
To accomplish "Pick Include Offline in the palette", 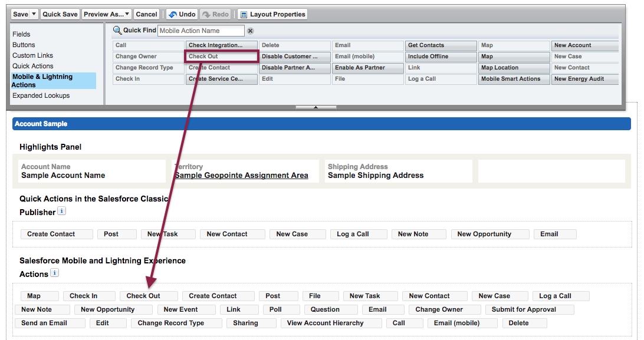I will [x=441, y=57].
